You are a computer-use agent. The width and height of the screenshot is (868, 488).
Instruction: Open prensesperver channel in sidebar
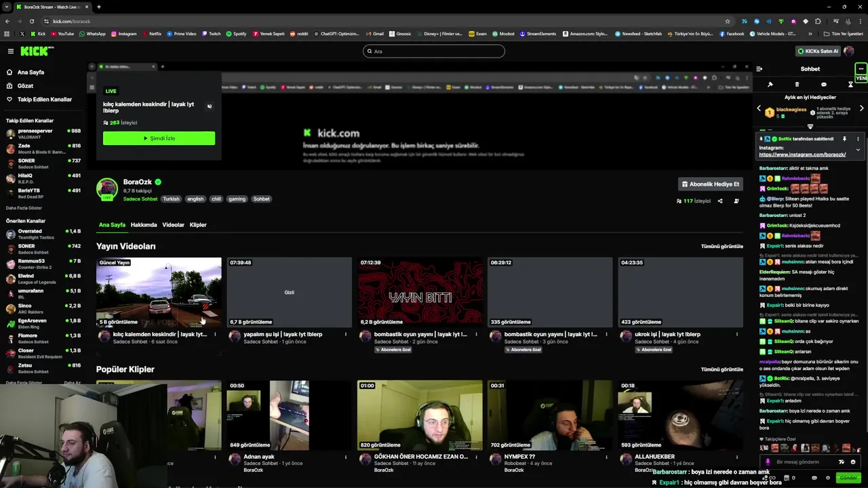pyautogui.click(x=42, y=134)
